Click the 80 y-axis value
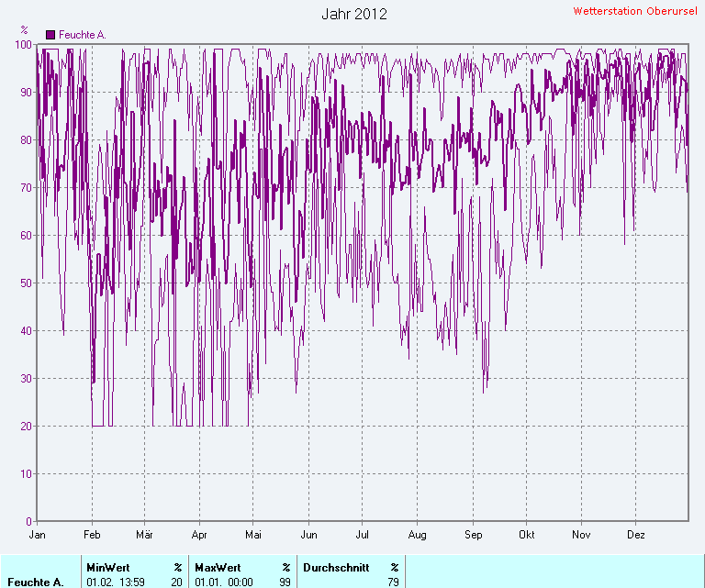Viewport: 705px width, 588px height. click(26, 139)
